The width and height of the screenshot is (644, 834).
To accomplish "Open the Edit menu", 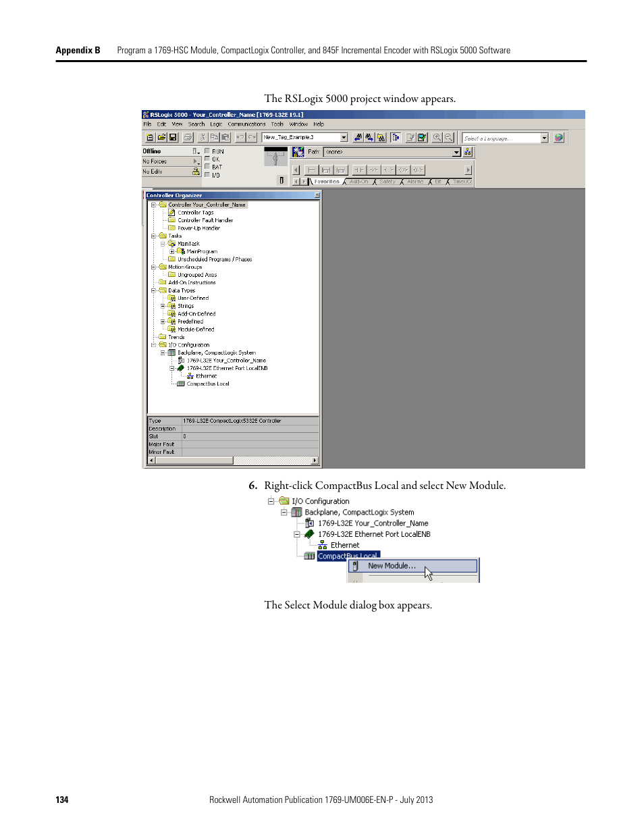I will click(x=161, y=124).
